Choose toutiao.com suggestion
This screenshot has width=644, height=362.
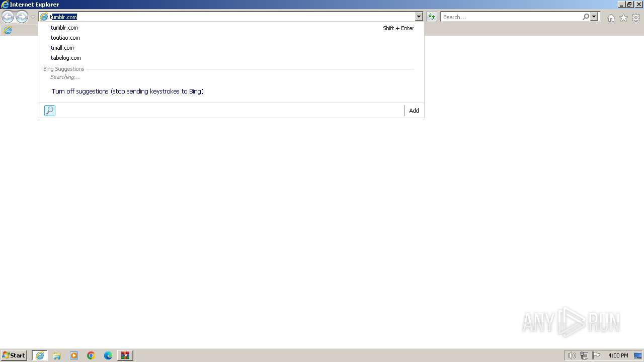coord(65,38)
